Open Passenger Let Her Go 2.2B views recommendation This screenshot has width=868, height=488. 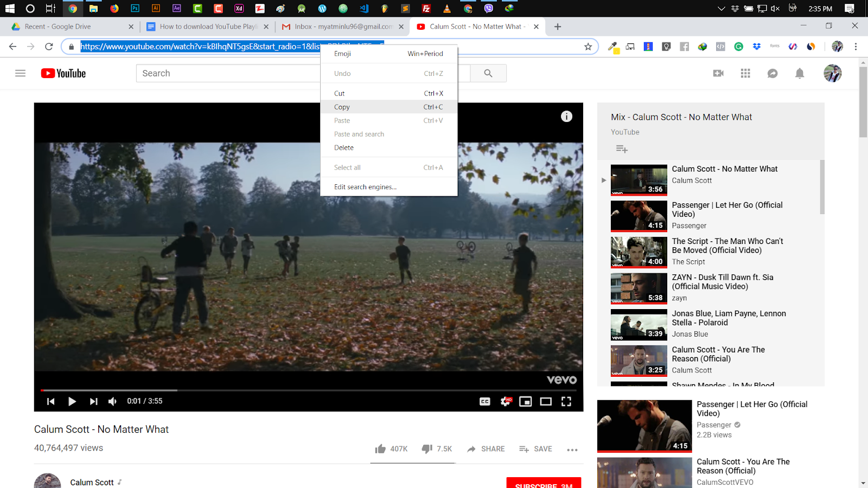coord(711,426)
